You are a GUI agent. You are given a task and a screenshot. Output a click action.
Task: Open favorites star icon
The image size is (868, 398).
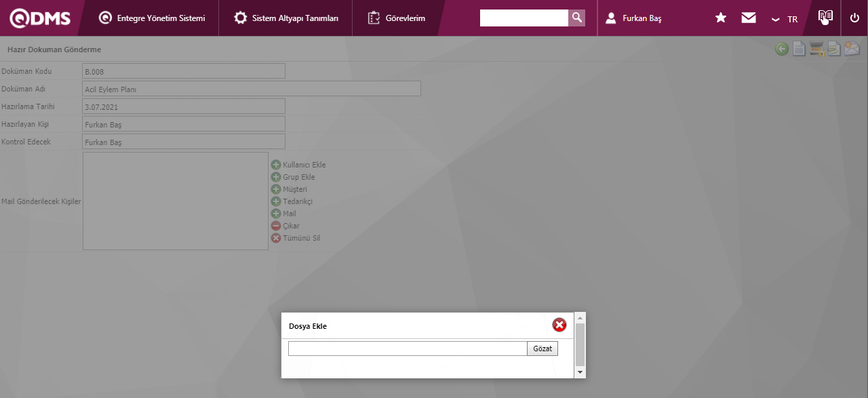(x=721, y=18)
